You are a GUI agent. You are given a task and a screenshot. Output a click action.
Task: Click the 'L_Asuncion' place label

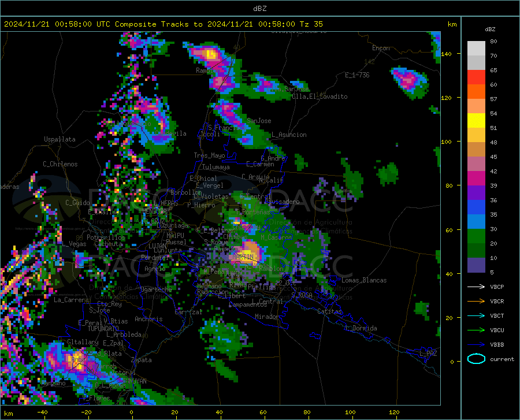(x=289, y=135)
